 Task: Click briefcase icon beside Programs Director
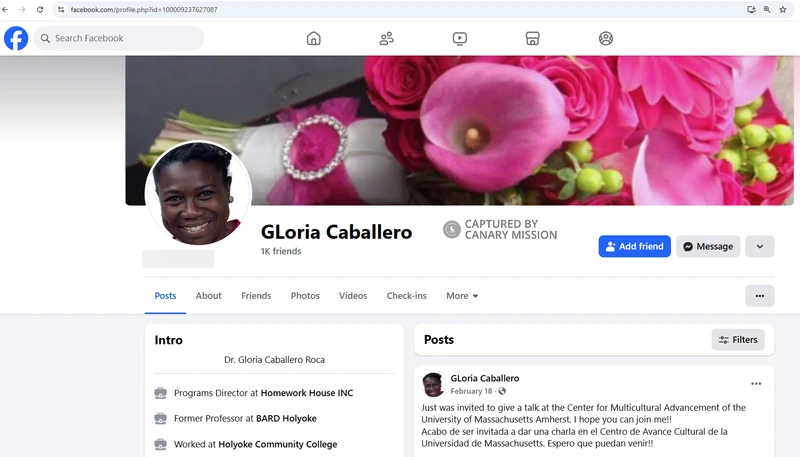(x=160, y=393)
